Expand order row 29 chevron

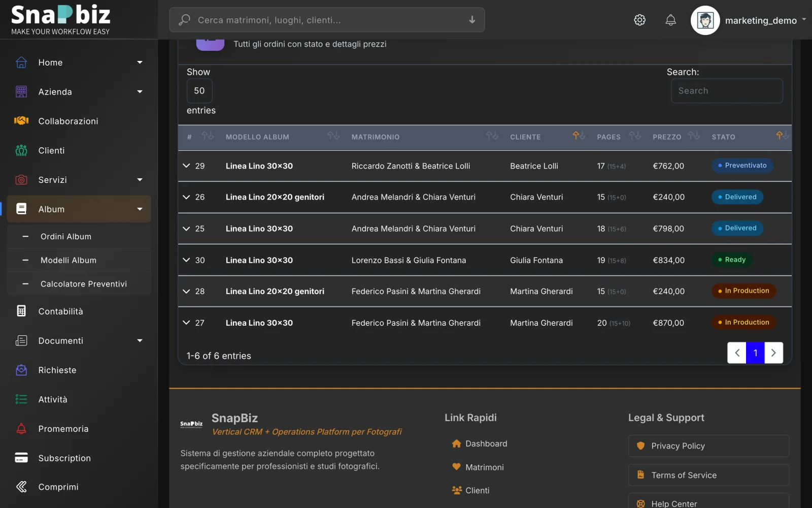tap(186, 166)
